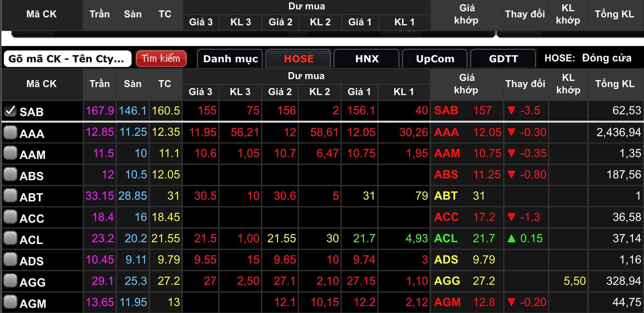Select the Danh mục tab
Image resolution: width=644 pixels, height=313 pixels.
coord(230,59)
